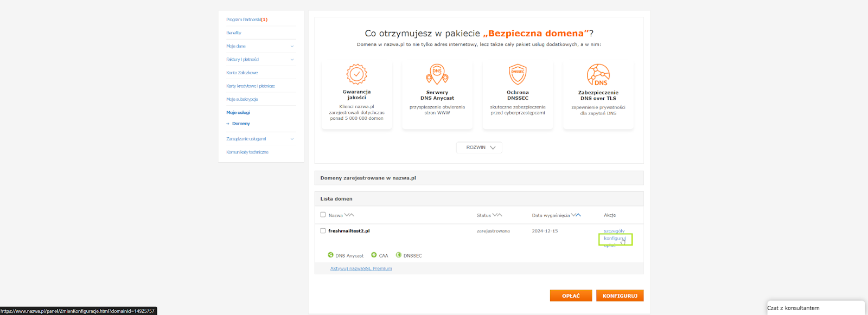The height and width of the screenshot is (315, 868).
Task: Click the opłać link in Akcje column
Action: [610, 246]
